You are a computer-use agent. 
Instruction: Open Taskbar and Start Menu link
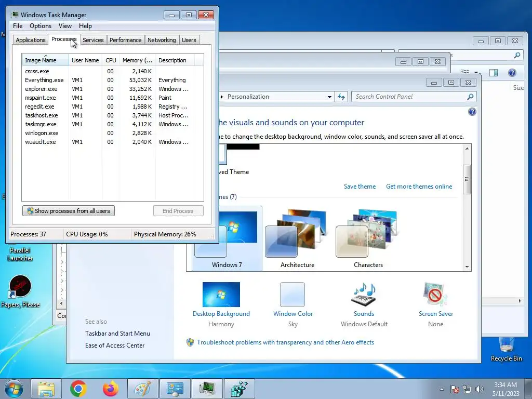coord(117,334)
